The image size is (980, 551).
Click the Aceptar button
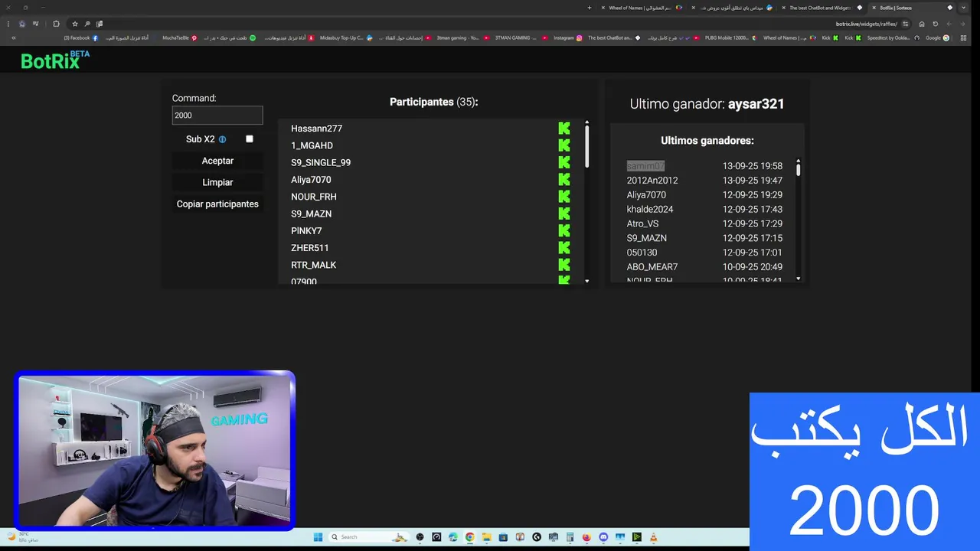tap(217, 161)
